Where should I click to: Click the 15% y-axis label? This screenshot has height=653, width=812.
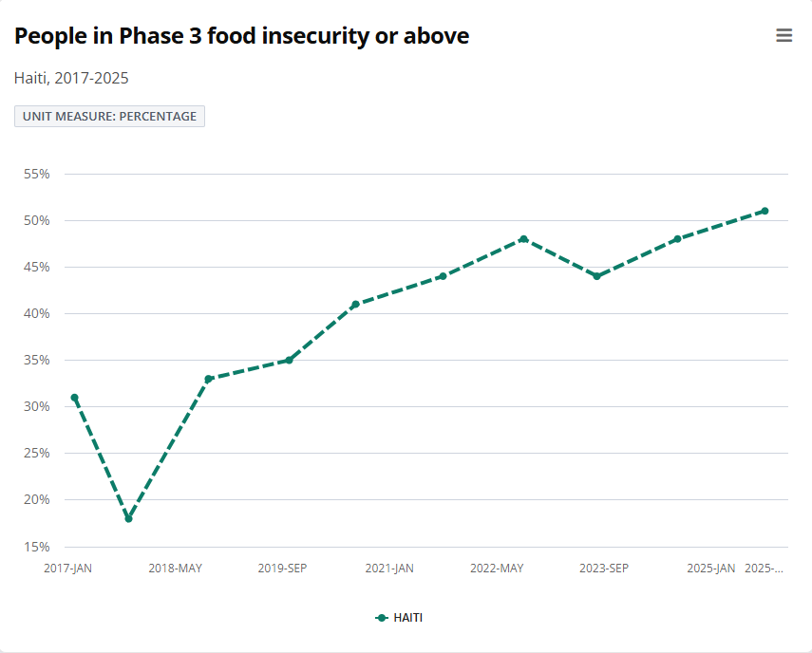click(36, 547)
